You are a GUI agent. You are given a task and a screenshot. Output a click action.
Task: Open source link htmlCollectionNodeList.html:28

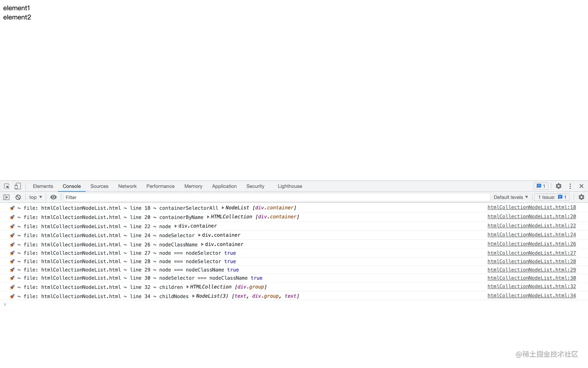[532, 261]
